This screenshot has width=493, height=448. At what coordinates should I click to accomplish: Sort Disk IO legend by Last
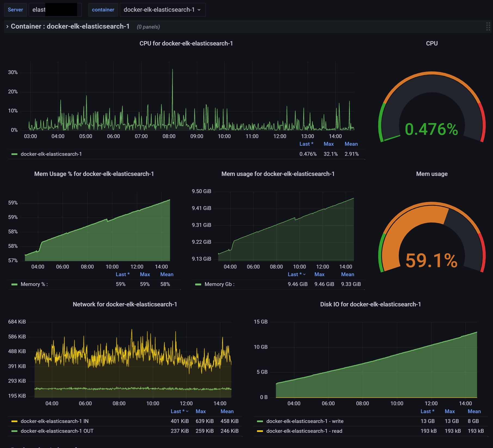click(427, 412)
